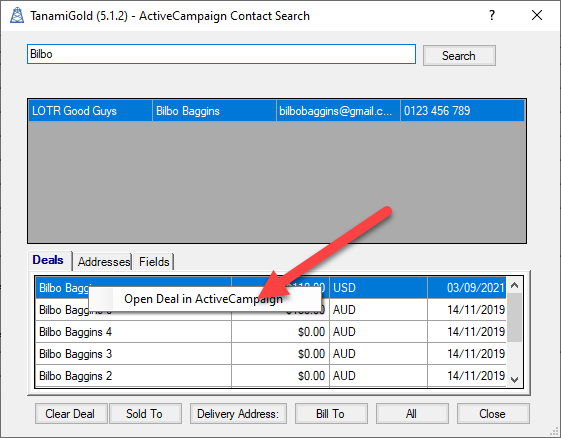Choose Open Deal in ActiveCampaign menu item
561x438 pixels.
pyautogui.click(x=204, y=299)
